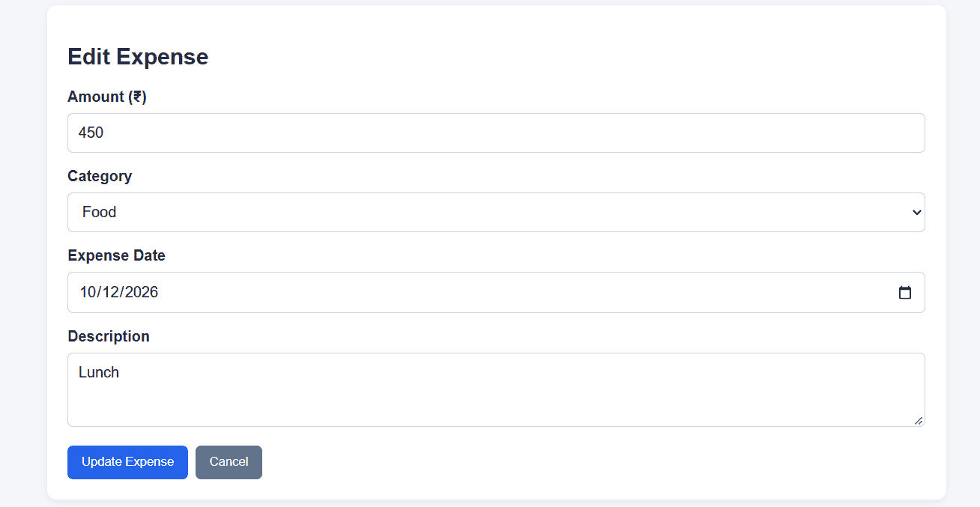
Task: Click the Description textarea resize handle
Action: tap(919, 420)
